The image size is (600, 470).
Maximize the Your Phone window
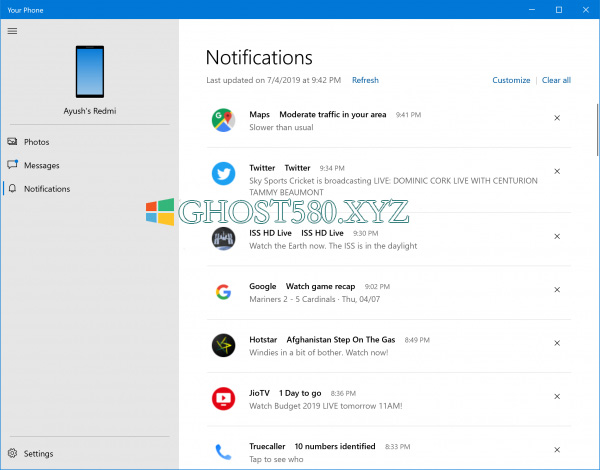[x=559, y=10]
